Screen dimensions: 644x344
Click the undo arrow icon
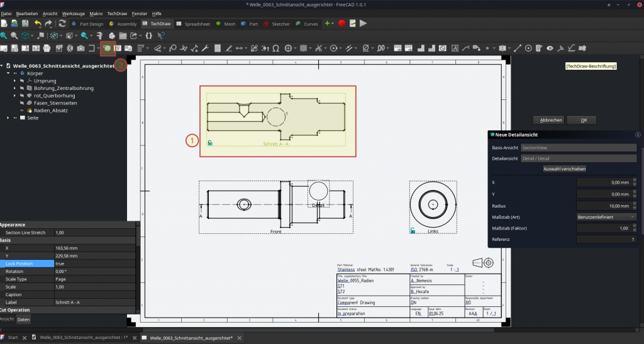[38, 24]
